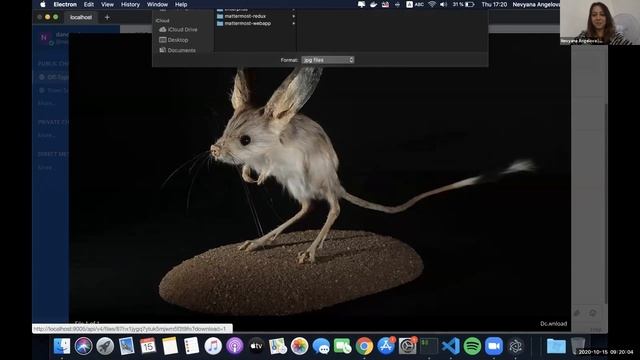
Task: Click the Download link in image preview
Action: (x=553, y=324)
